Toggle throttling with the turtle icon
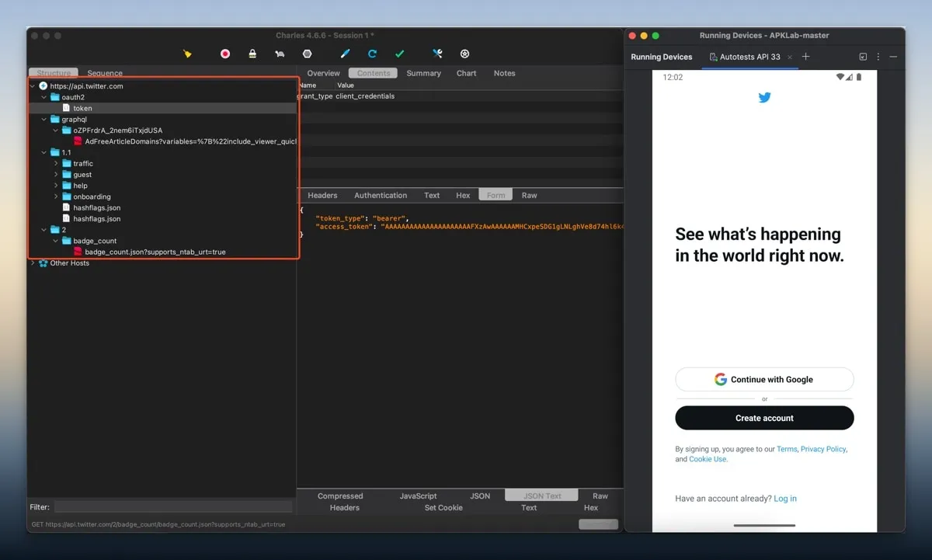Screen dimensions: 932x560 click(280, 54)
